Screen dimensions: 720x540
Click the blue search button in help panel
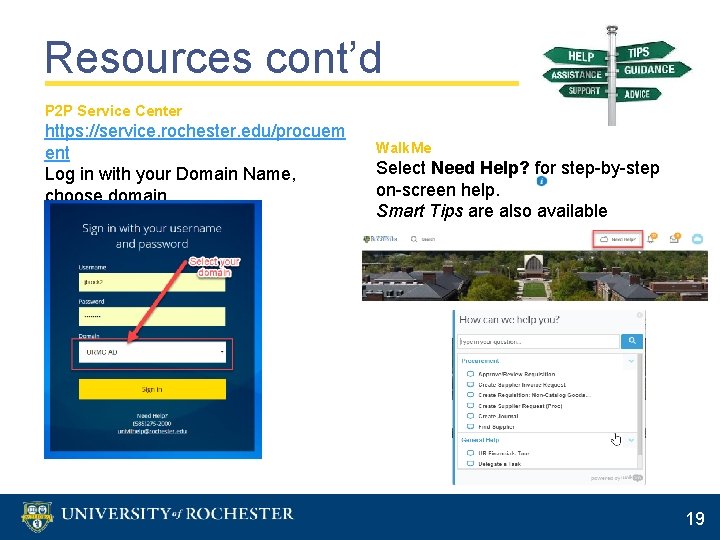click(x=632, y=341)
